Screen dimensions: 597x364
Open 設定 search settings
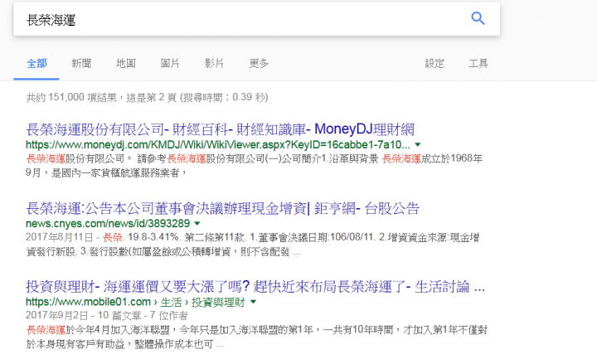tap(434, 63)
